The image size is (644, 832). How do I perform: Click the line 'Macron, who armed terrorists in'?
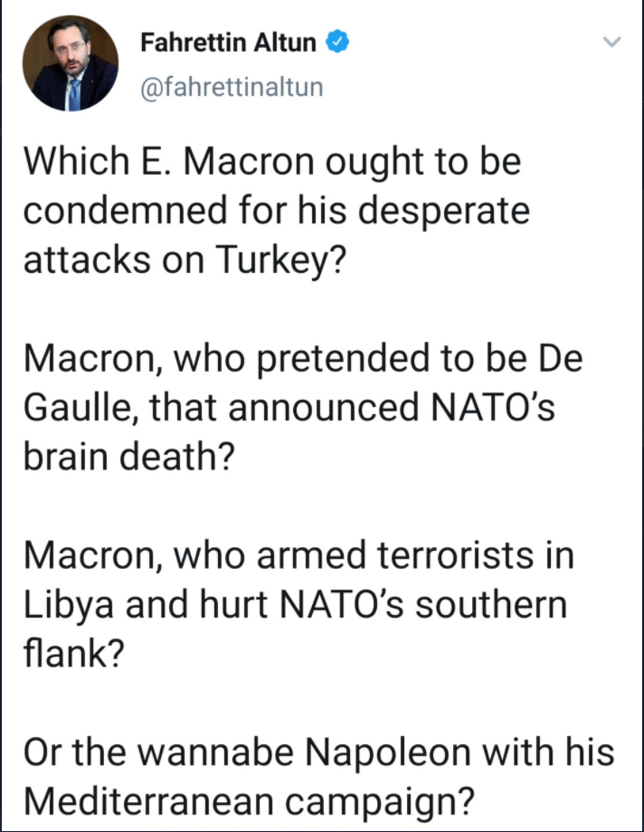298,555
